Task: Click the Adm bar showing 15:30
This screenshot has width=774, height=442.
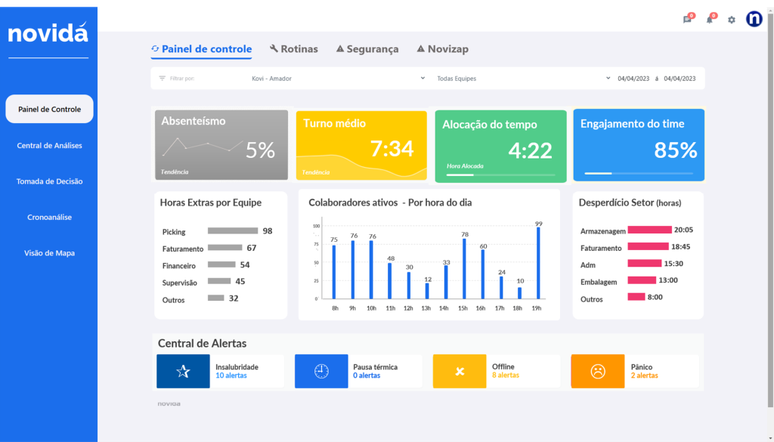Action: tap(645, 263)
